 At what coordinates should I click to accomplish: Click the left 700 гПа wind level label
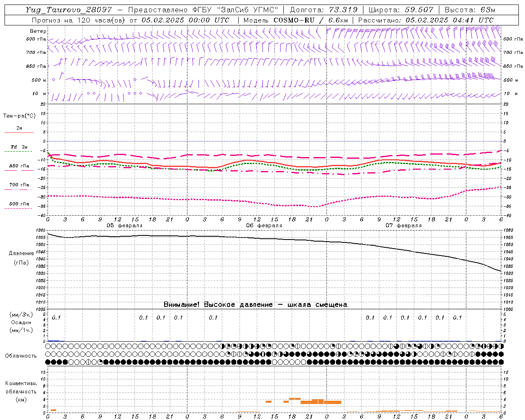pos(36,52)
